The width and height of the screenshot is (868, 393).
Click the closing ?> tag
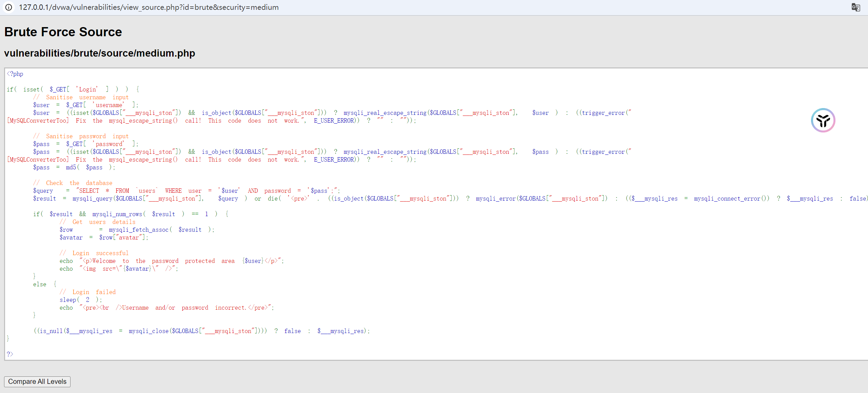[x=10, y=354]
